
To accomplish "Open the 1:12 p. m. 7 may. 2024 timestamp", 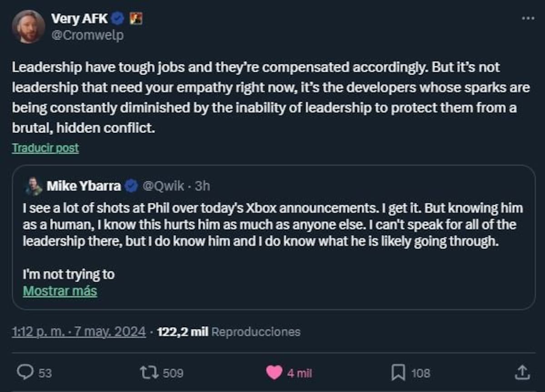I will [79, 332].
